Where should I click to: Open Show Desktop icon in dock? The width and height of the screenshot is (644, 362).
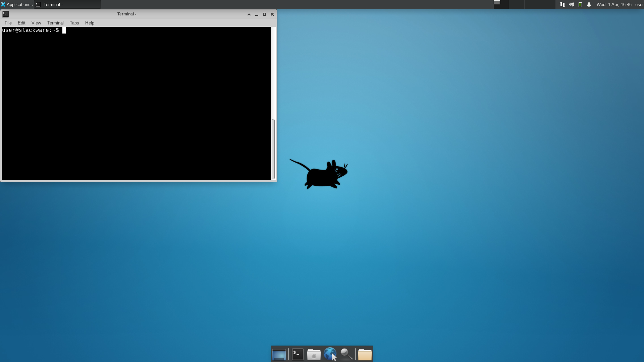[x=279, y=354]
